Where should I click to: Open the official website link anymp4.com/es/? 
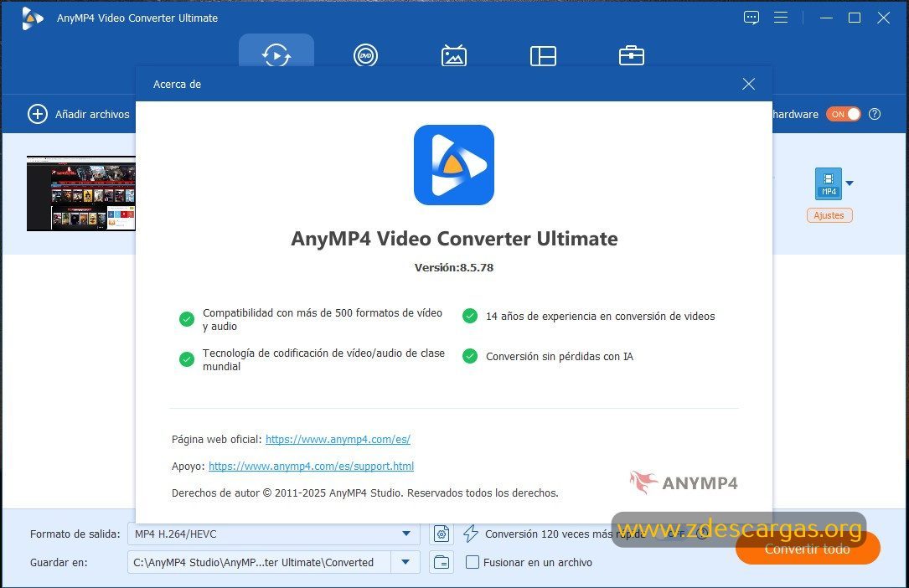(x=338, y=439)
